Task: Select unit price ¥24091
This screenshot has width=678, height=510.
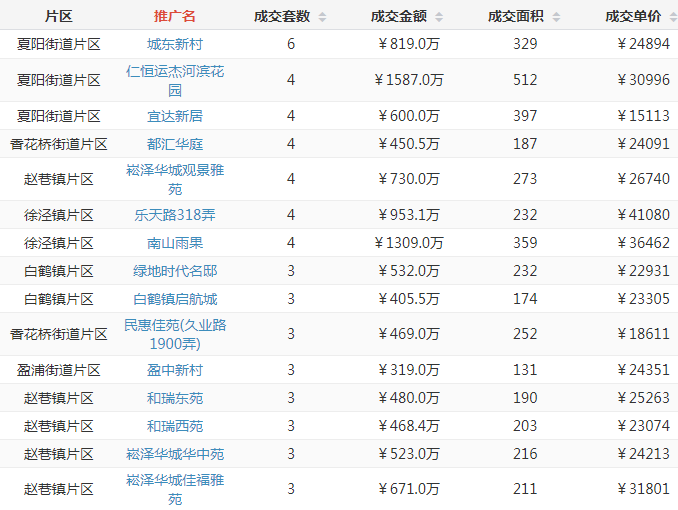Action: tap(643, 144)
